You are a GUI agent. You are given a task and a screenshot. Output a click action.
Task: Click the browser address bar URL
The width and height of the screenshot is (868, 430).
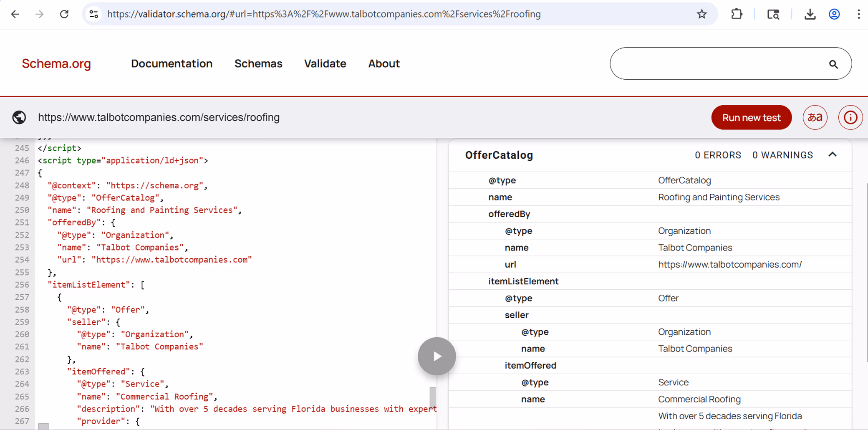pos(323,14)
